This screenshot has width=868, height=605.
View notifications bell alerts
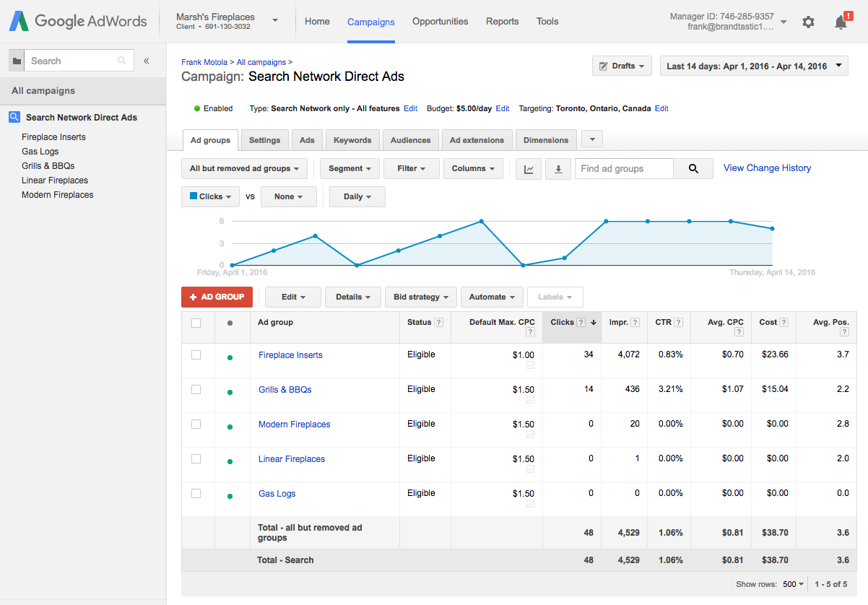(x=841, y=22)
